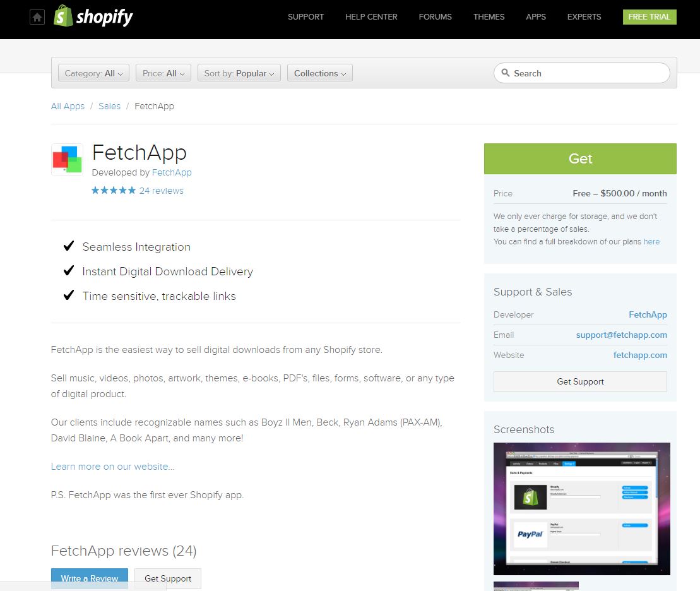700x591 pixels.
Task: Open the Sort by: Popular dropdown
Action: pyautogui.click(x=239, y=73)
